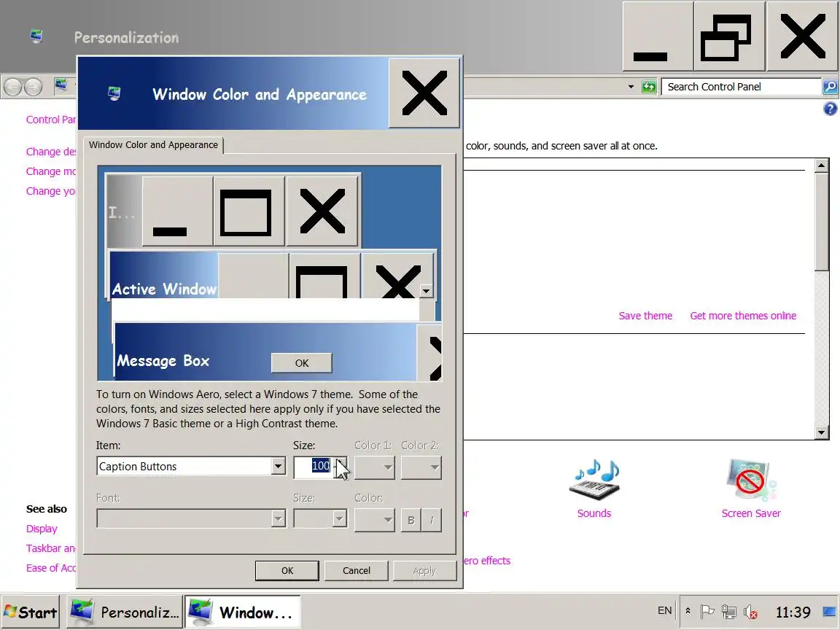
Task: Click the preview inactive window minimize button
Action: 177,211
